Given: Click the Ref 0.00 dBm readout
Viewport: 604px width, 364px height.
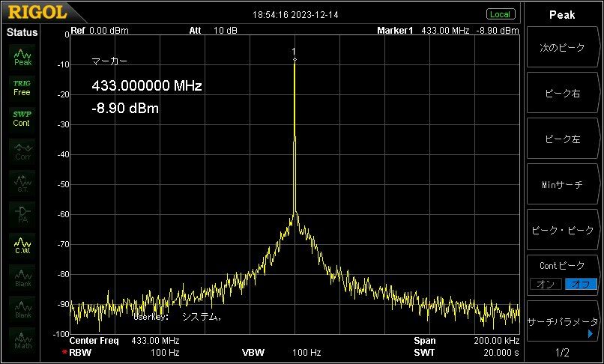Looking at the screenshot, I should 100,31.
